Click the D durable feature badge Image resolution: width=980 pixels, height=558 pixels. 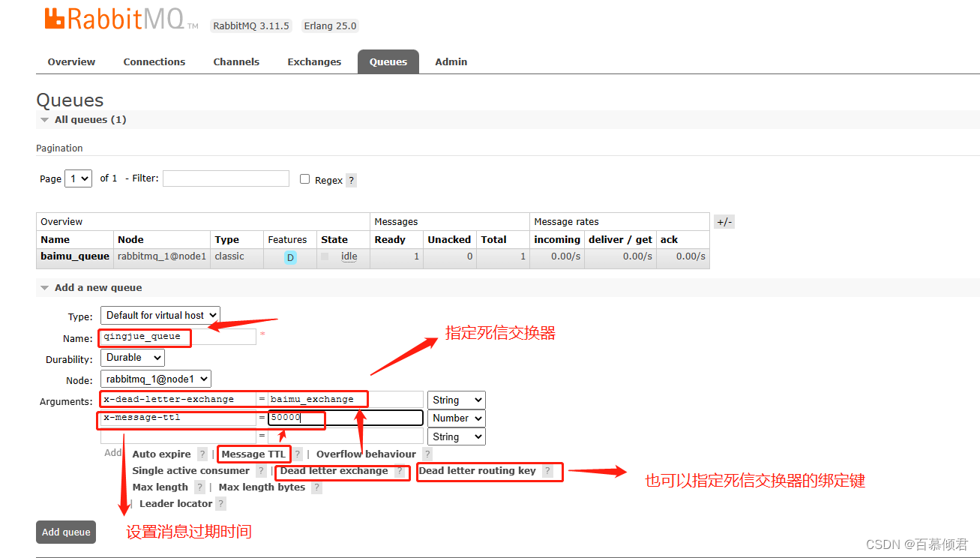290,257
